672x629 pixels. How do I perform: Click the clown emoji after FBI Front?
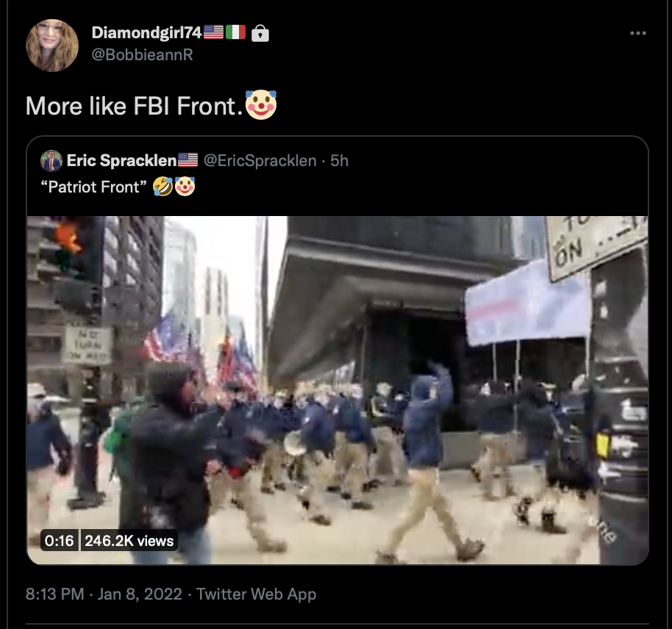click(261, 105)
